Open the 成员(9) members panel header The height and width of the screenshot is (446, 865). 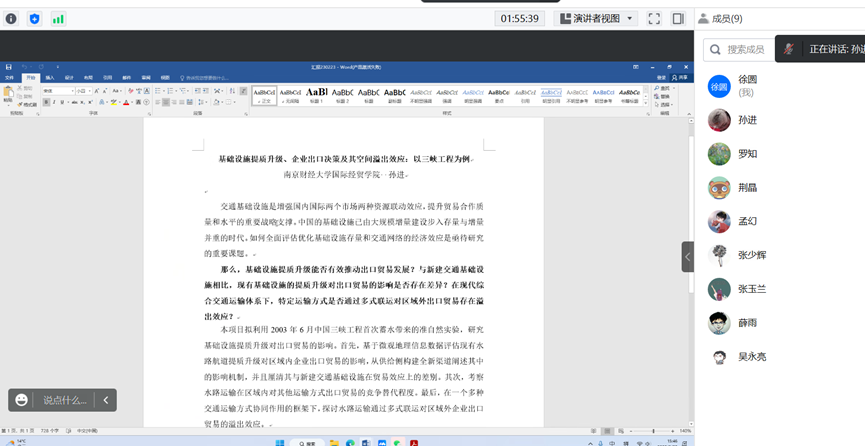point(720,18)
